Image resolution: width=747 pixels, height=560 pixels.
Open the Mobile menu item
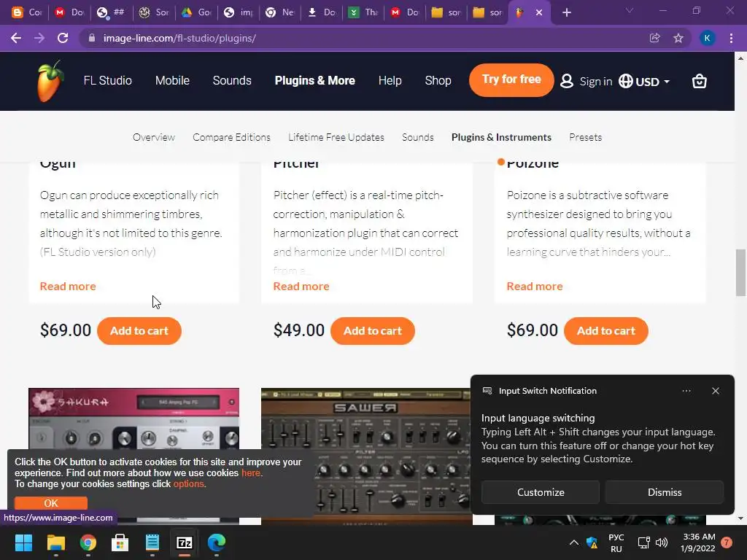pyautogui.click(x=172, y=80)
